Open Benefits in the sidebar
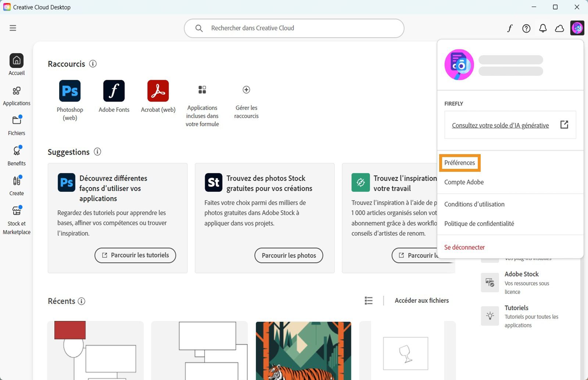 17,156
